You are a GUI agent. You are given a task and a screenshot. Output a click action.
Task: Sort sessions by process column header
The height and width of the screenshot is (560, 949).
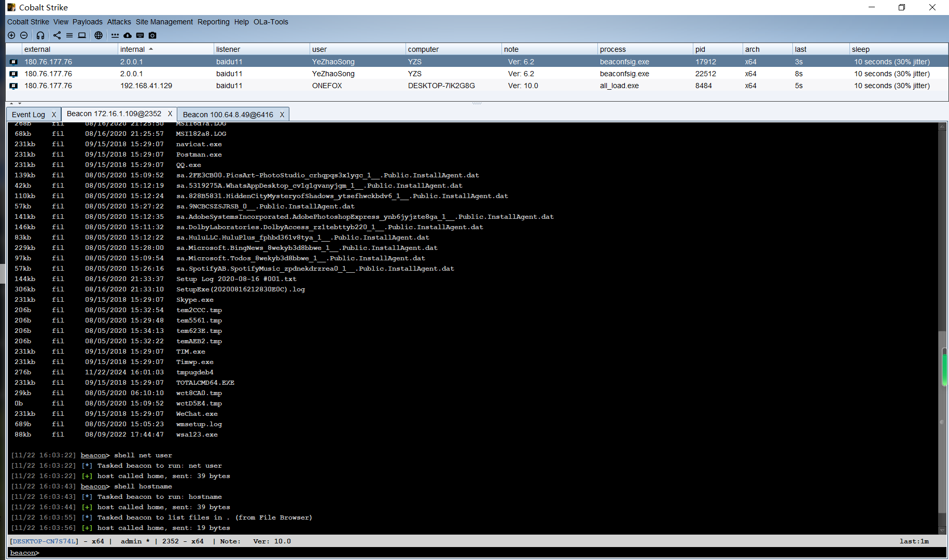pos(646,49)
